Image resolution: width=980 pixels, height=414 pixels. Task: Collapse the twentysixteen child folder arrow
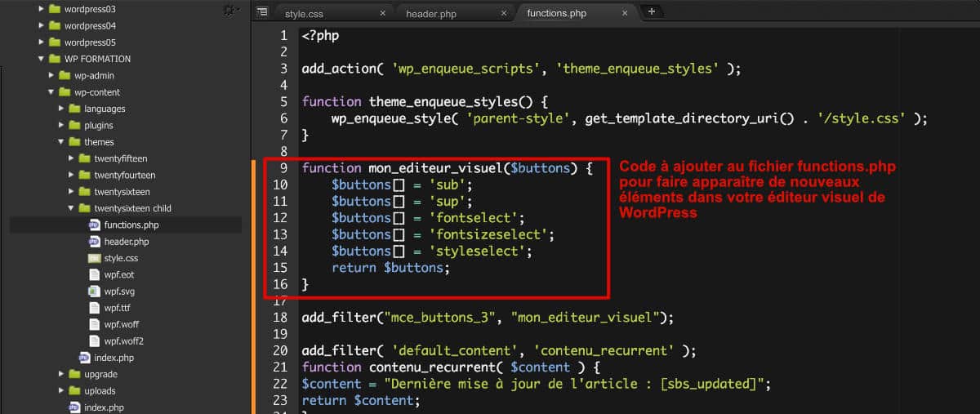click(71, 208)
